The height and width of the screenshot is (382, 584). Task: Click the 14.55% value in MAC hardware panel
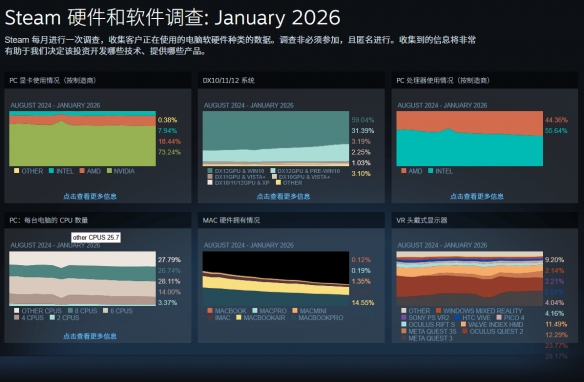click(x=363, y=303)
